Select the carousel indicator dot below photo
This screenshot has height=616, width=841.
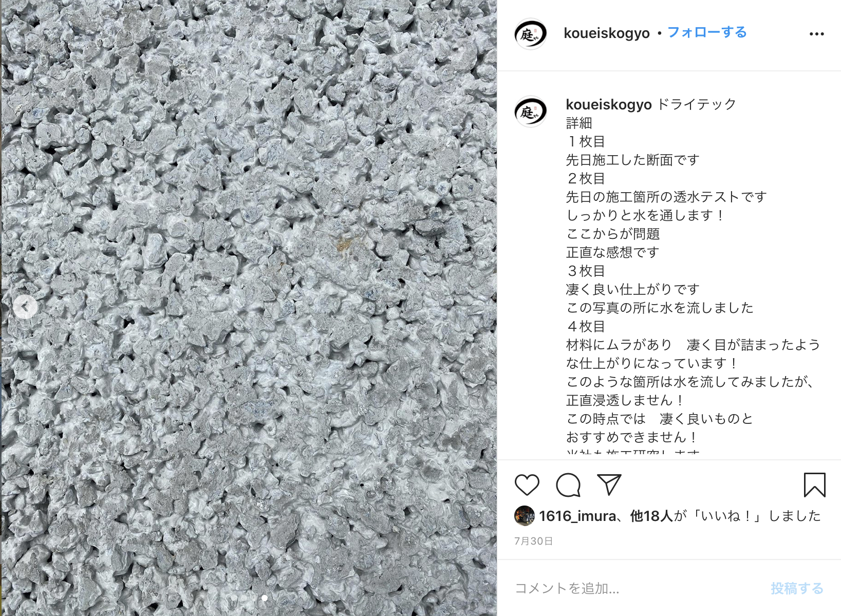[x=265, y=598]
